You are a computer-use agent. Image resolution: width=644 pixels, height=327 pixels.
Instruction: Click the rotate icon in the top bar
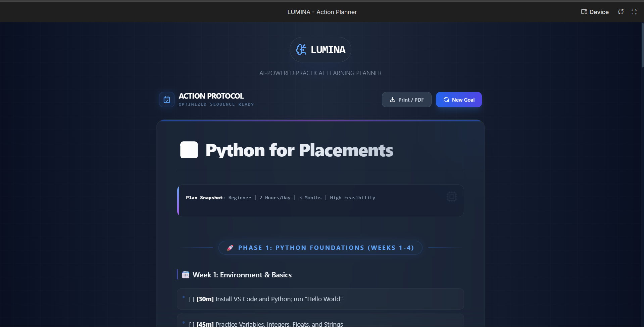tap(621, 12)
